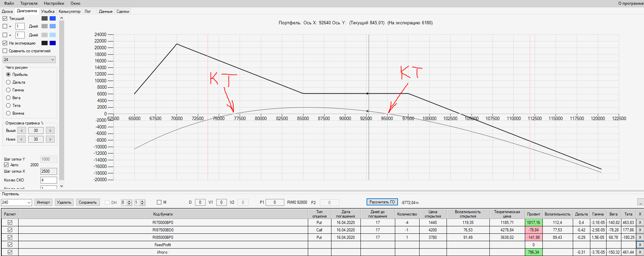
Task: Enable Сравнить со стратегией checkbox
Action: click(x=5, y=51)
